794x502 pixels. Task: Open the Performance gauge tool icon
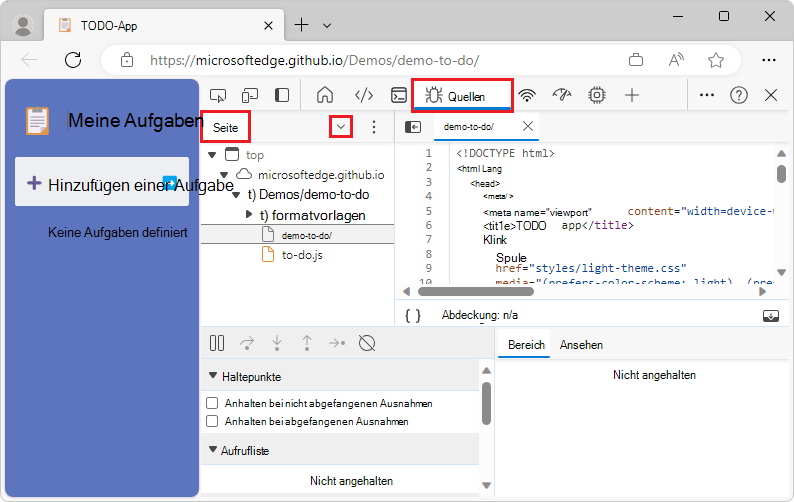click(562, 95)
